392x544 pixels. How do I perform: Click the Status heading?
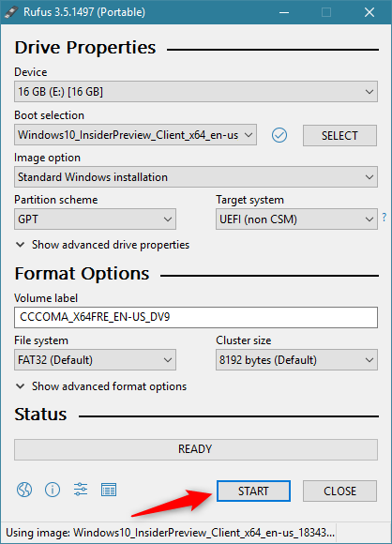(40, 415)
